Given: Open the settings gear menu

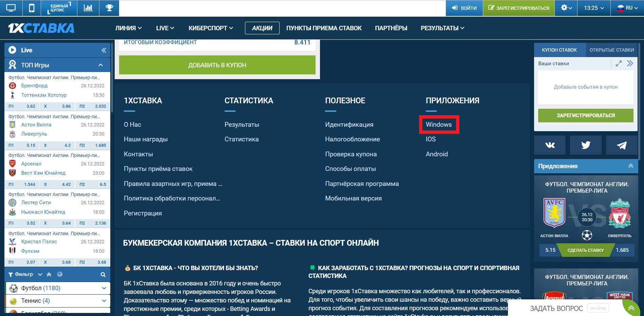Looking at the screenshot, I should [x=566, y=8].
